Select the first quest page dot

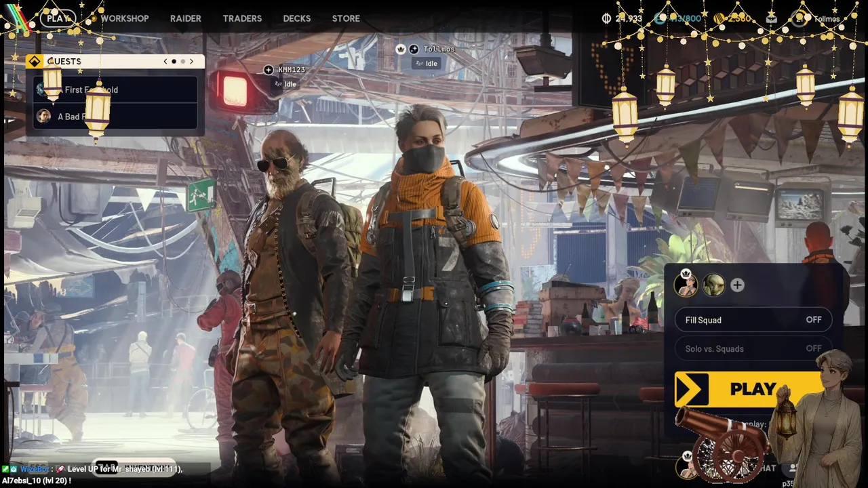[174, 61]
